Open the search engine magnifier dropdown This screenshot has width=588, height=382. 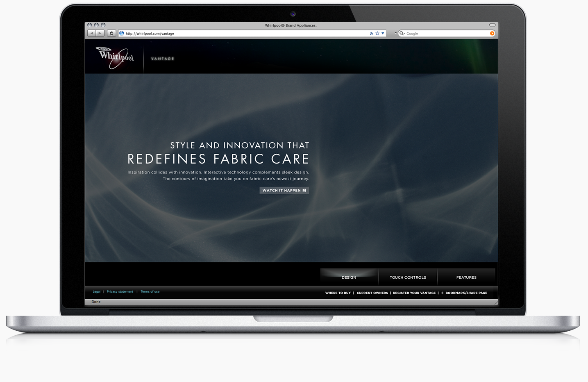coord(402,34)
